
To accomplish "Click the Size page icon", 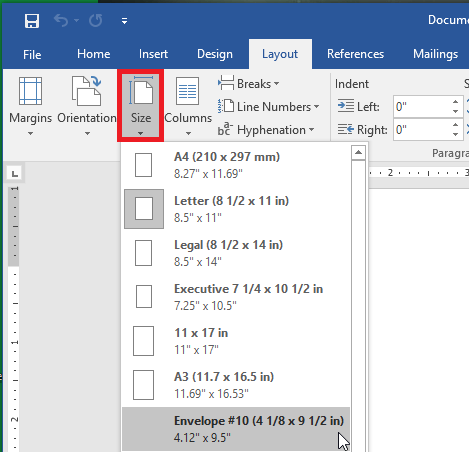I will pos(141,90).
